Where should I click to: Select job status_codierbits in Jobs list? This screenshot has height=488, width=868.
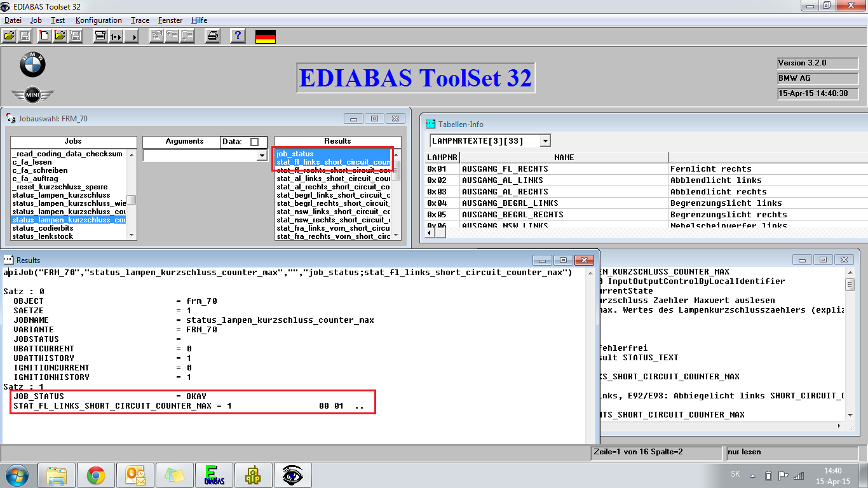pos(43,228)
